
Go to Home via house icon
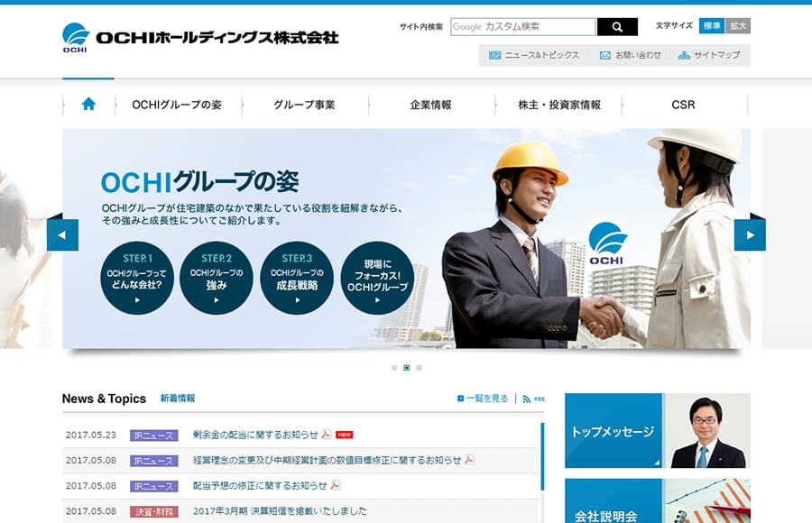pyautogui.click(x=88, y=104)
